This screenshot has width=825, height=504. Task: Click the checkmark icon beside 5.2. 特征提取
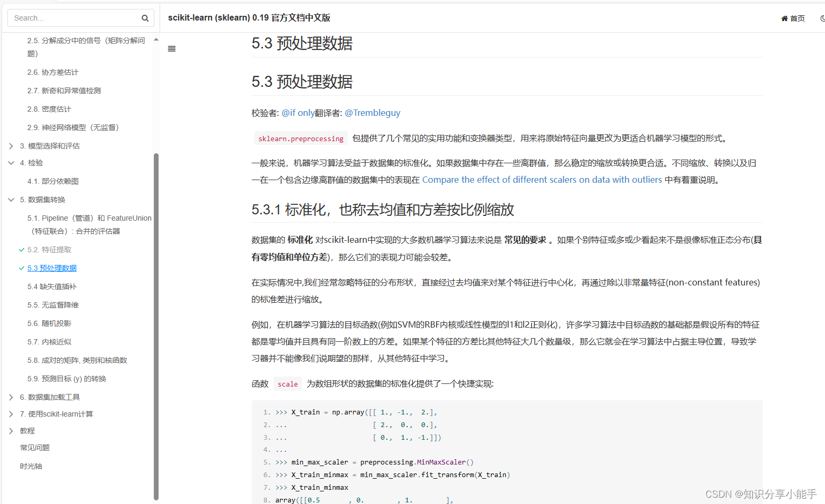click(22, 250)
